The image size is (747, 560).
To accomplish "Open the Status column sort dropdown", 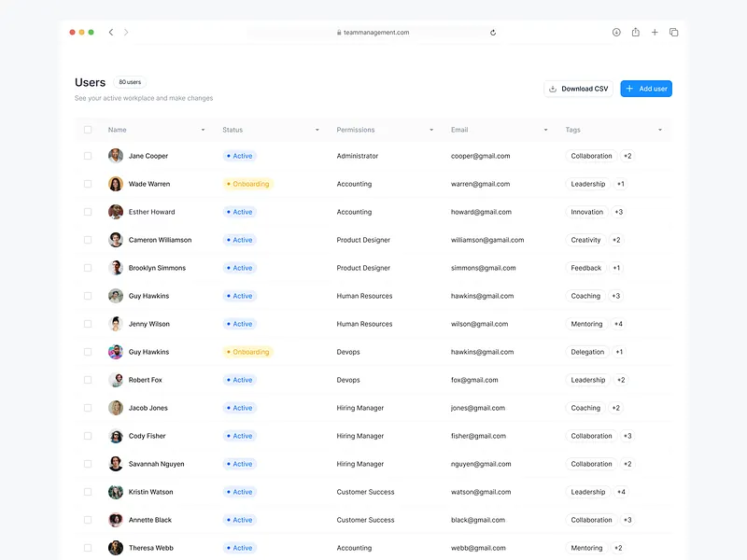I will pyautogui.click(x=317, y=130).
